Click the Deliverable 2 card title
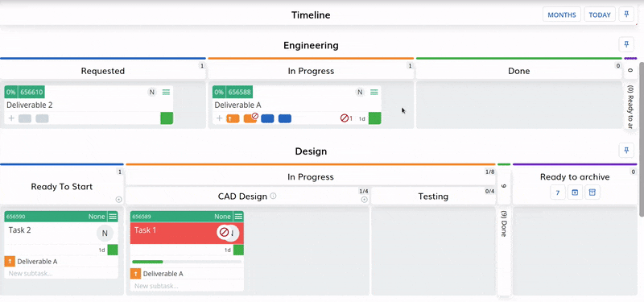 pos(30,105)
